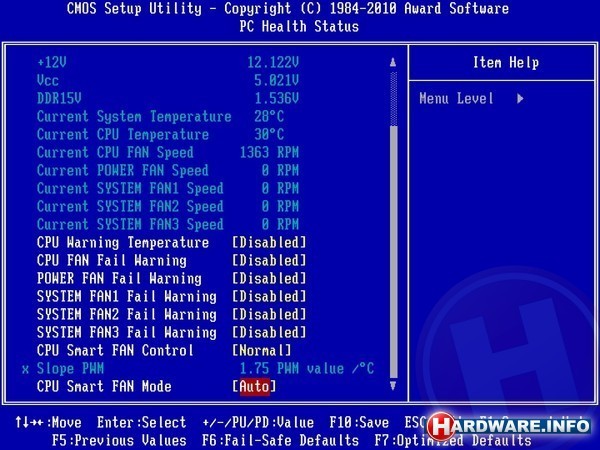Image resolution: width=600 pixels, height=450 pixels.
Task: Open the CPU Smart FAN Mode Auto value
Action: click(254, 386)
